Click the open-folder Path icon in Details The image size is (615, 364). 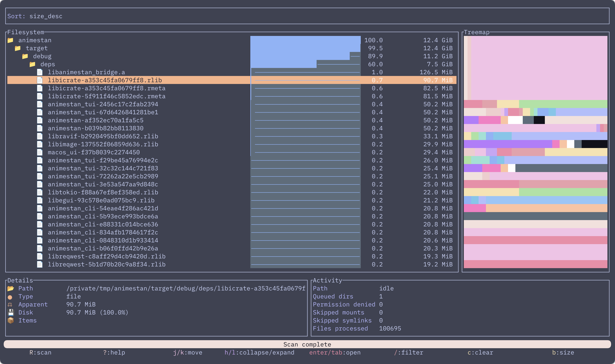(11, 288)
